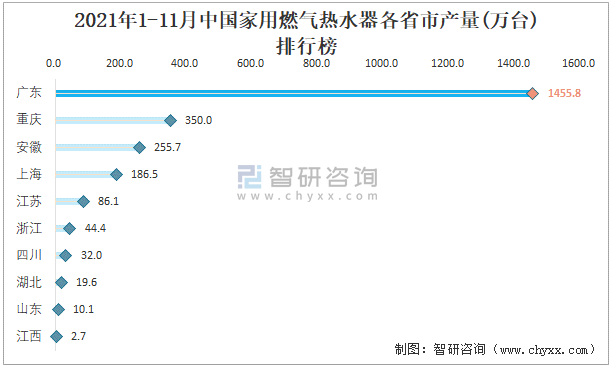Open the www.chyxx.com credit link
This screenshot has width=614, height=367.
544,349
